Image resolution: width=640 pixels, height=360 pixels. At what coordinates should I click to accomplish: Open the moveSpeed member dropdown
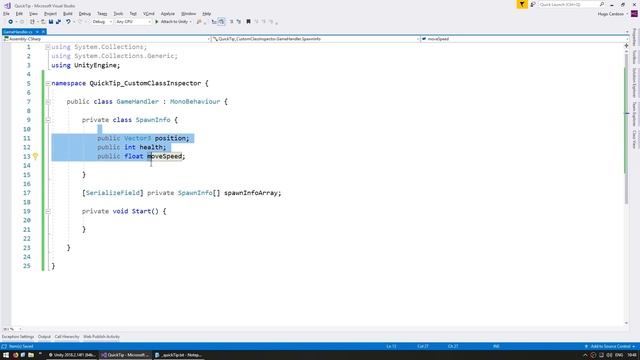coord(524,39)
